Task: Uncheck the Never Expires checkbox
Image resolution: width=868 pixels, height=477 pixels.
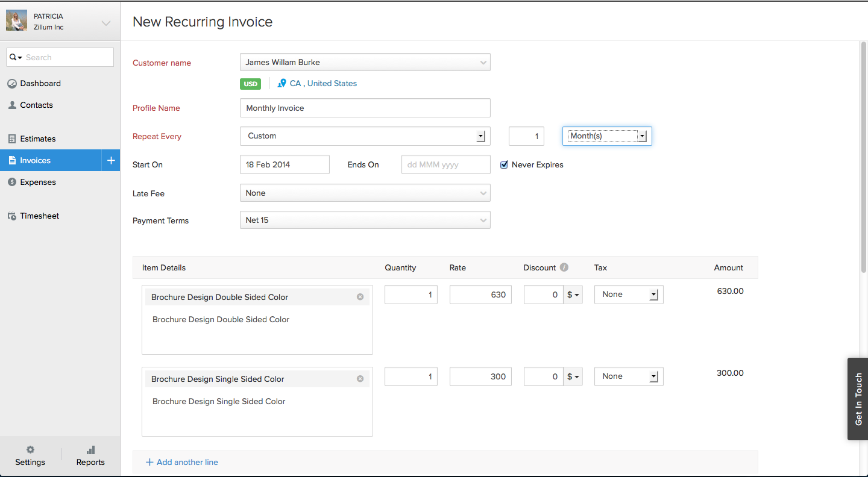Action: pyautogui.click(x=504, y=164)
